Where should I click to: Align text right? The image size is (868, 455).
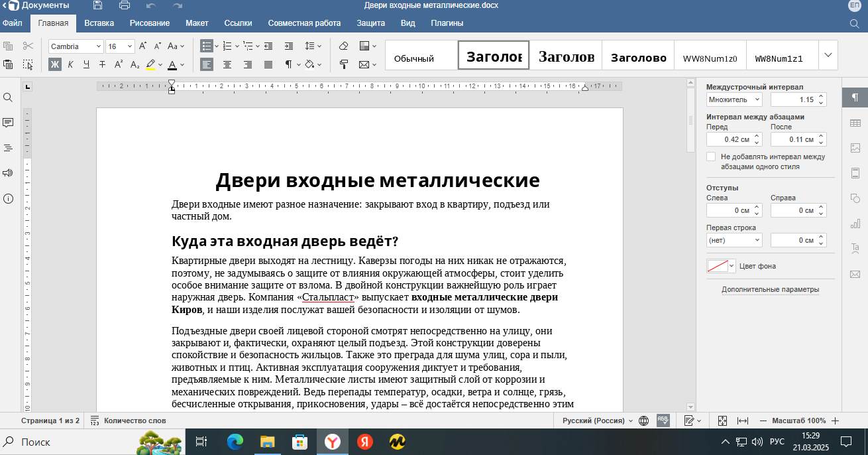[248, 64]
